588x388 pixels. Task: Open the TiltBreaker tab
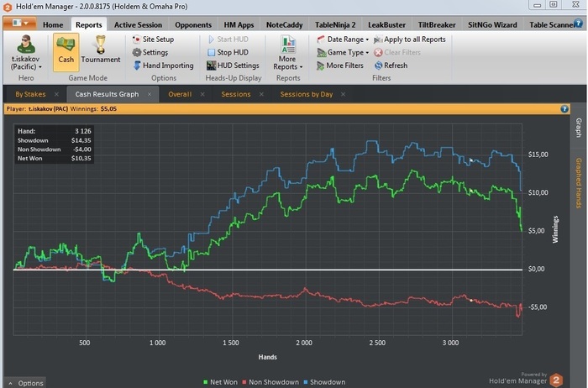point(437,24)
